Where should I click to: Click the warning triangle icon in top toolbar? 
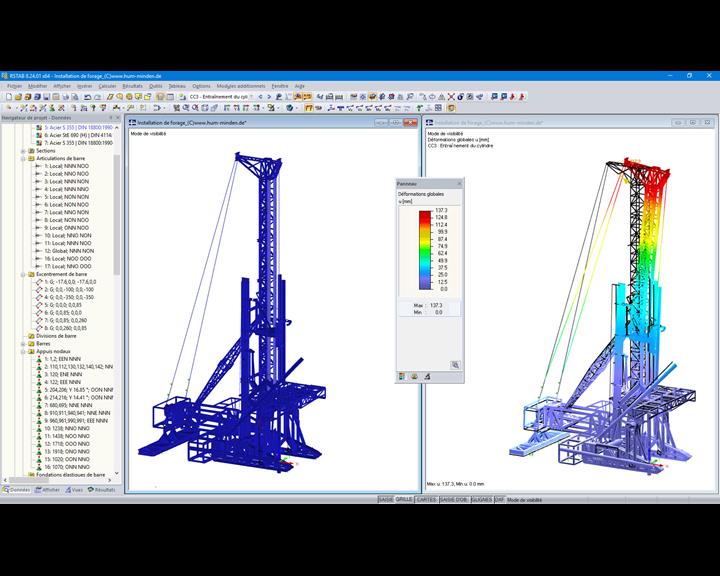(441, 97)
